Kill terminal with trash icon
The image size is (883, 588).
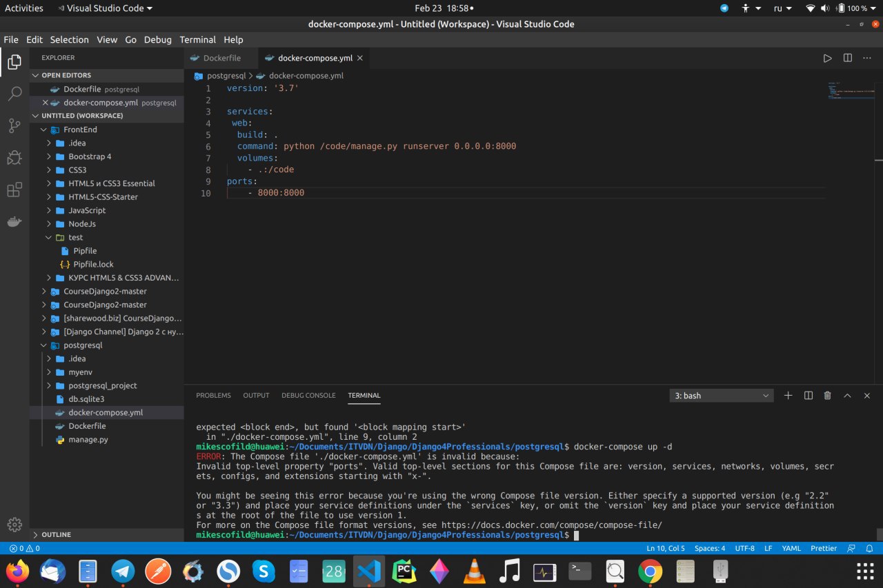point(828,396)
